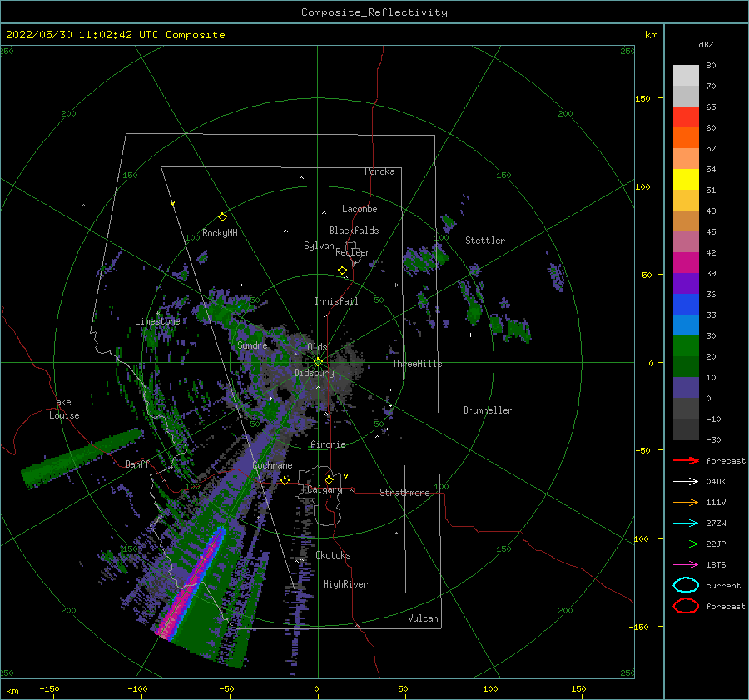
Task: Click the white 04DK arrow icon
Action: (686, 481)
